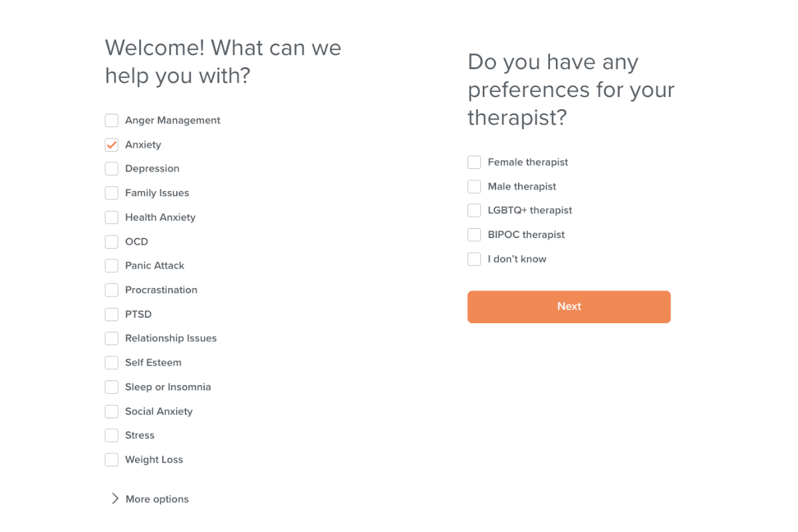Enable the Health Anxiety option
The image size is (798, 532).
tap(112, 217)
